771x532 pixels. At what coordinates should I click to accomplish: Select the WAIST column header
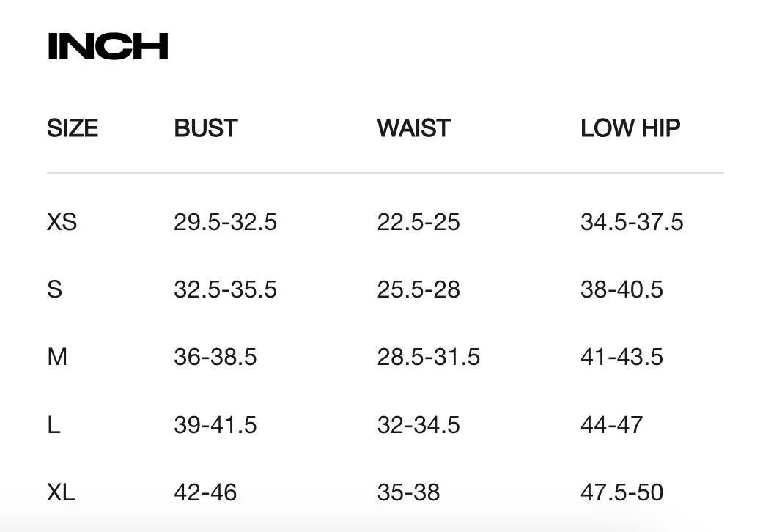click(x=413, y=128)
